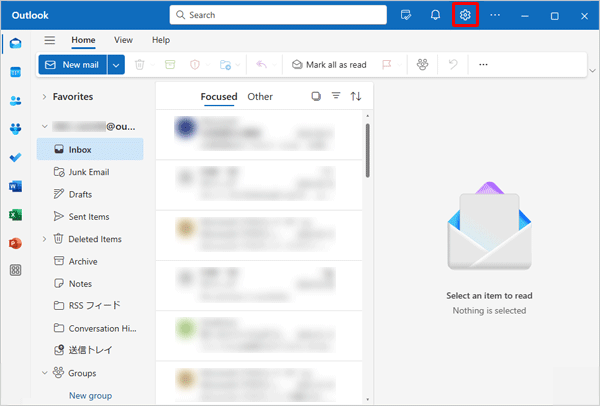Open the notifications bell

[435, 15]
